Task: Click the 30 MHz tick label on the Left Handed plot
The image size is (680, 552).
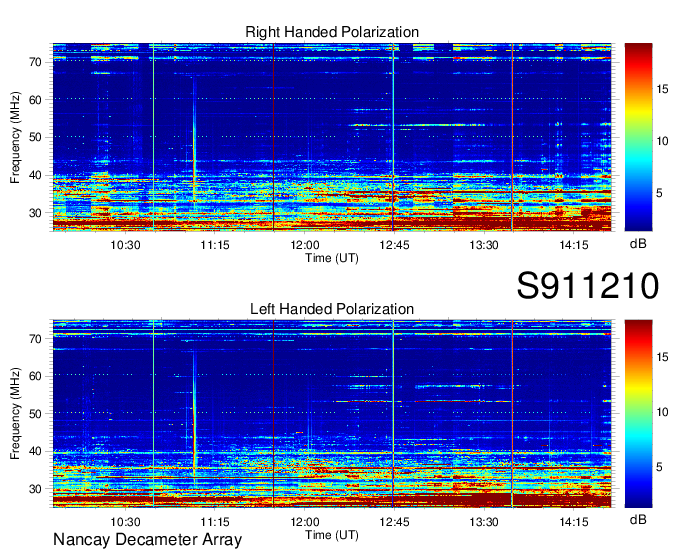Action: click(x=36, y=490)
